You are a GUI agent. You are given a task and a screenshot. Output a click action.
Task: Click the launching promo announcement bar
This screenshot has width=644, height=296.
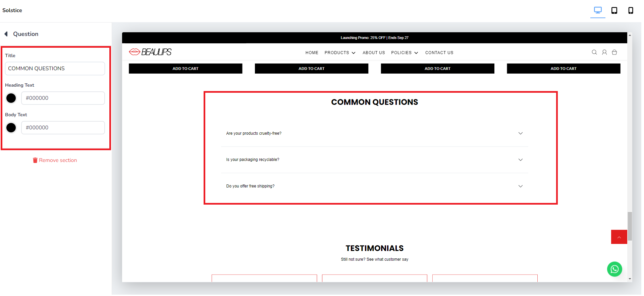pyautogui.click(x=374, y=38)
